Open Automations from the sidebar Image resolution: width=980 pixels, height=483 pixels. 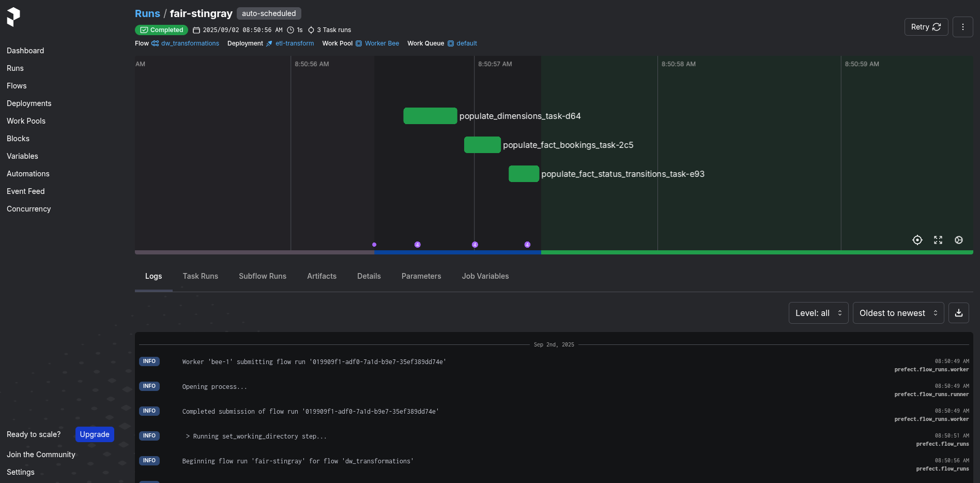pos(28,174)
